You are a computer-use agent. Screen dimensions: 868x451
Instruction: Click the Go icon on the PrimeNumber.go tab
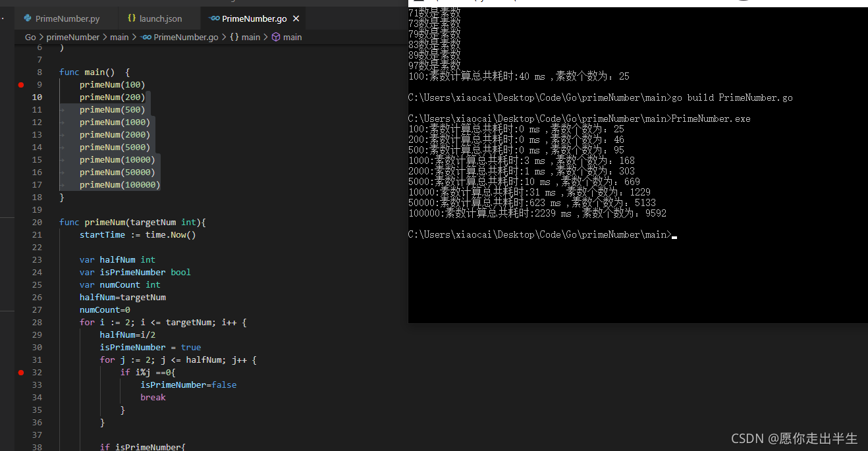click(213, 18)
